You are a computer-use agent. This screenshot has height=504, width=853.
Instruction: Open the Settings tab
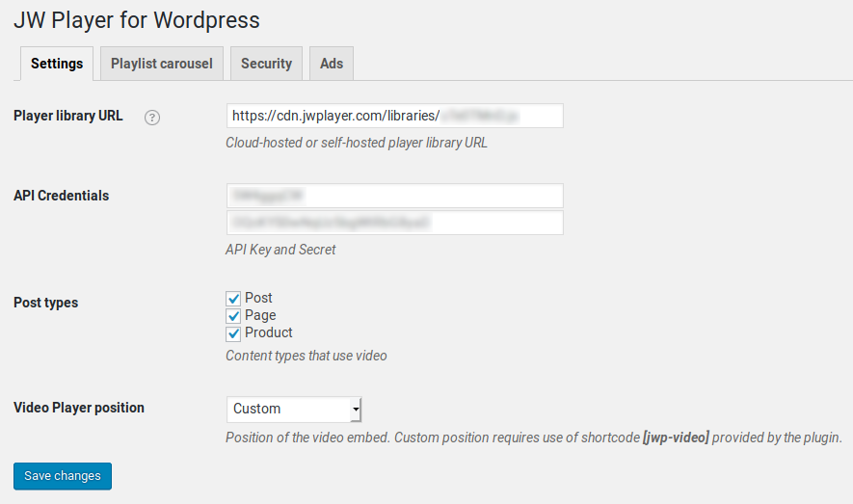(x=57, y=64)
